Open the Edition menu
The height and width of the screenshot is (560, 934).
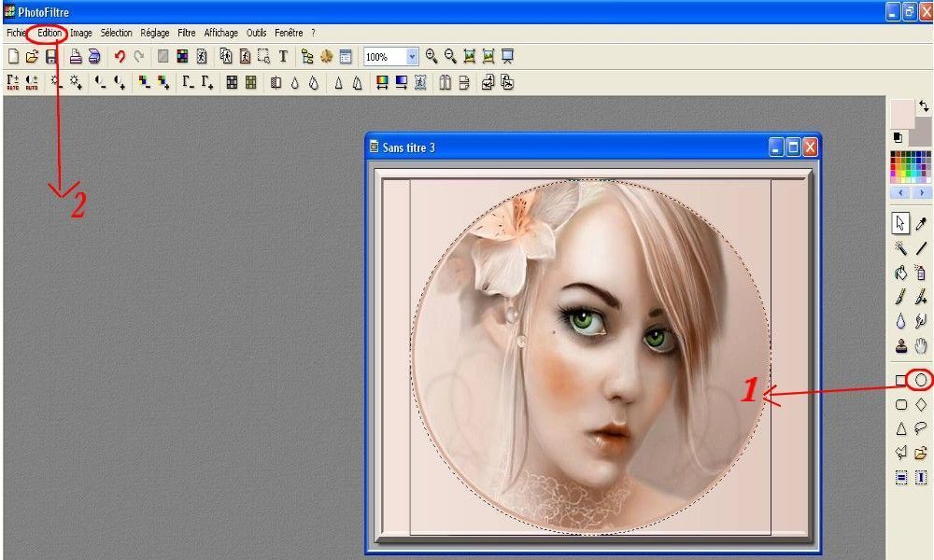[x=50, y=33]
